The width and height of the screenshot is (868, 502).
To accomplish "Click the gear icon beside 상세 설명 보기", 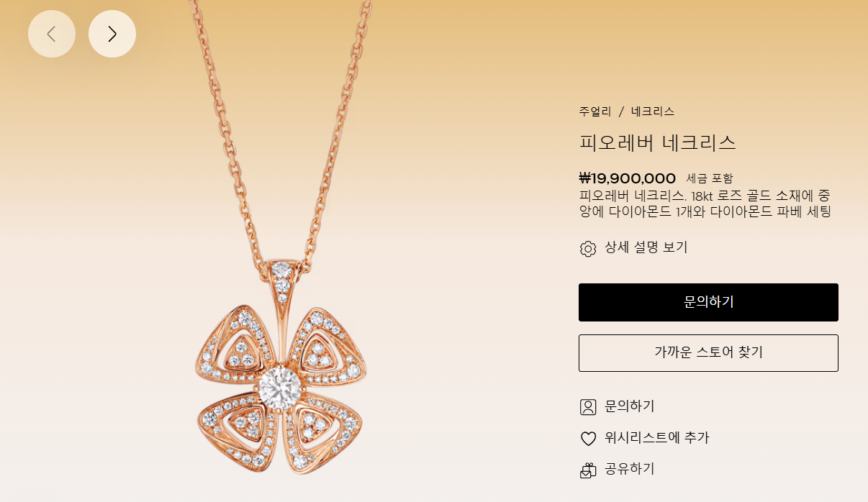I will tap(588, 249).
